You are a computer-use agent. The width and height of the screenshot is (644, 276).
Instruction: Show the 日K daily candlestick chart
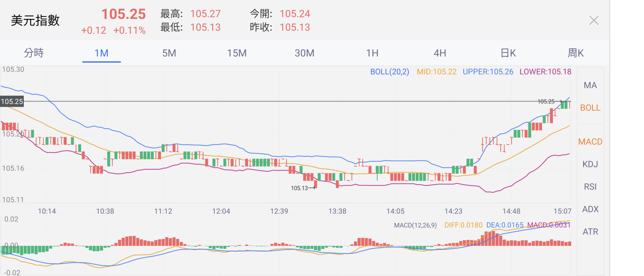(x=508, y=53)
